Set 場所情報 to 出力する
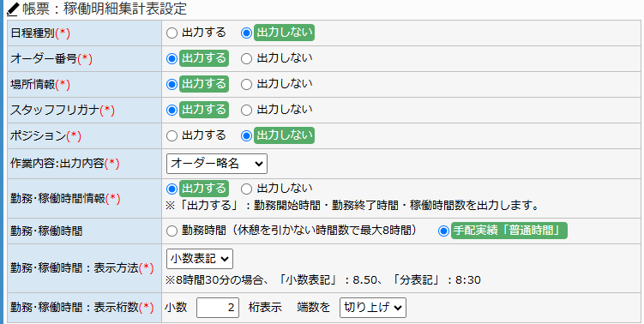 coord(172,85)
